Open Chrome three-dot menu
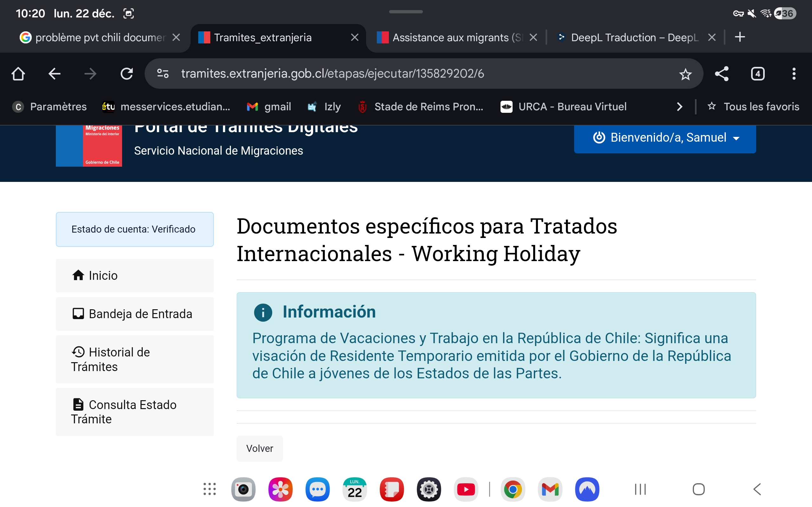The width and height of the screenshot is (812, 507). coord(794,74)
